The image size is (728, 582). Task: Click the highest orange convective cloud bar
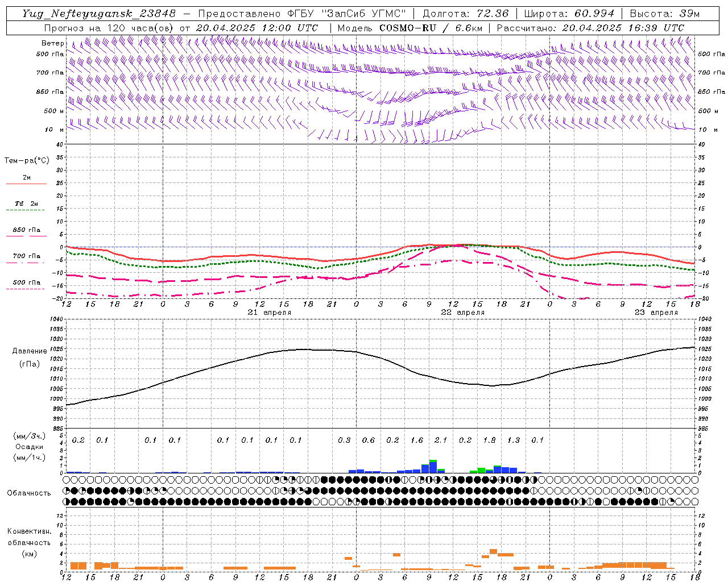(x=493, y=551)
